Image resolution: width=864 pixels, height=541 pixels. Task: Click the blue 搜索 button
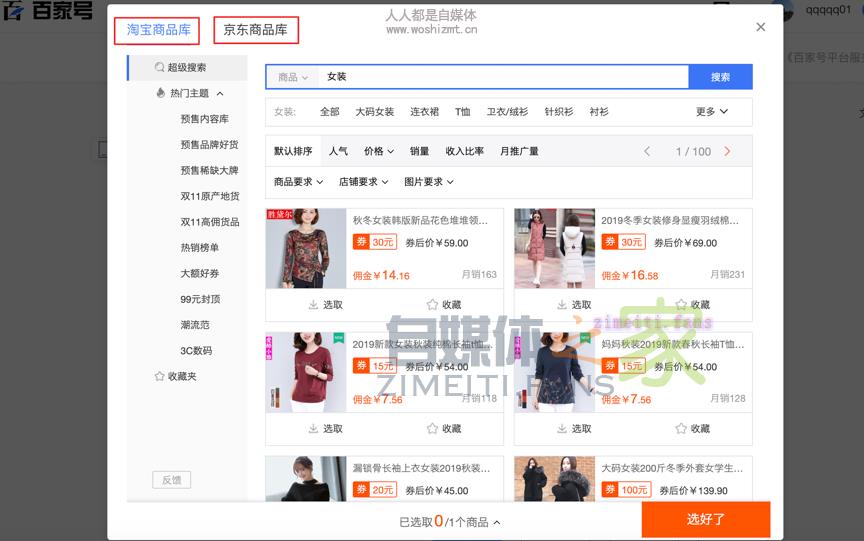click(x=720, y=77)
